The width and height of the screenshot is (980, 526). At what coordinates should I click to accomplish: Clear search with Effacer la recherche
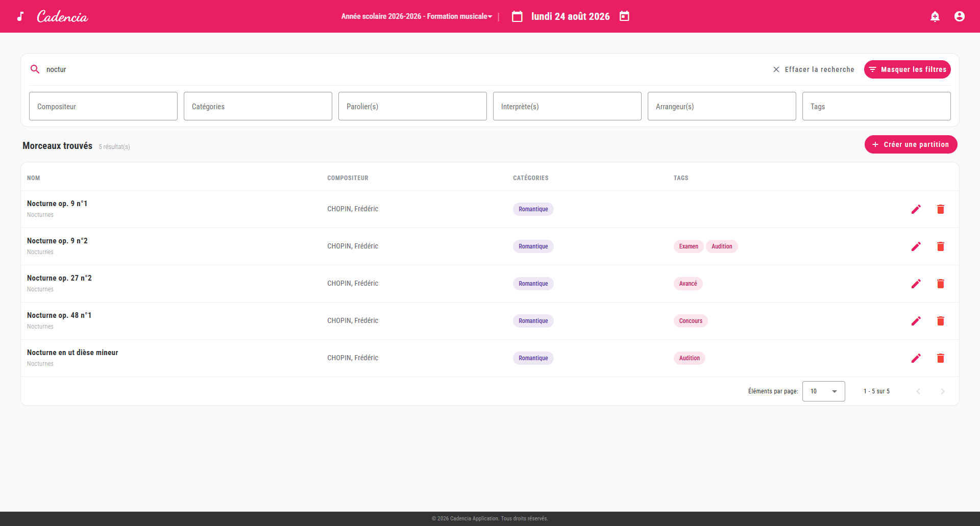[813, 69]
